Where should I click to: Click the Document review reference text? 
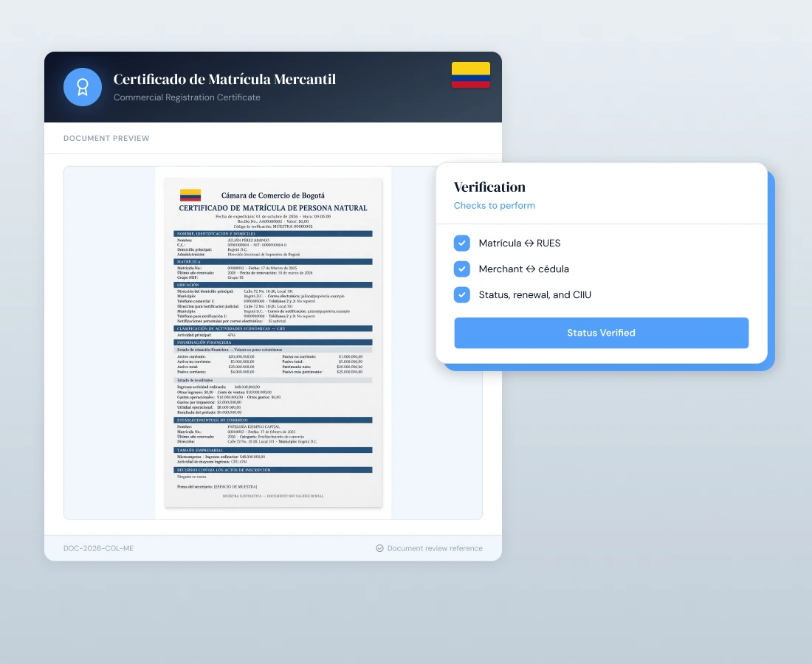[435, 548]
